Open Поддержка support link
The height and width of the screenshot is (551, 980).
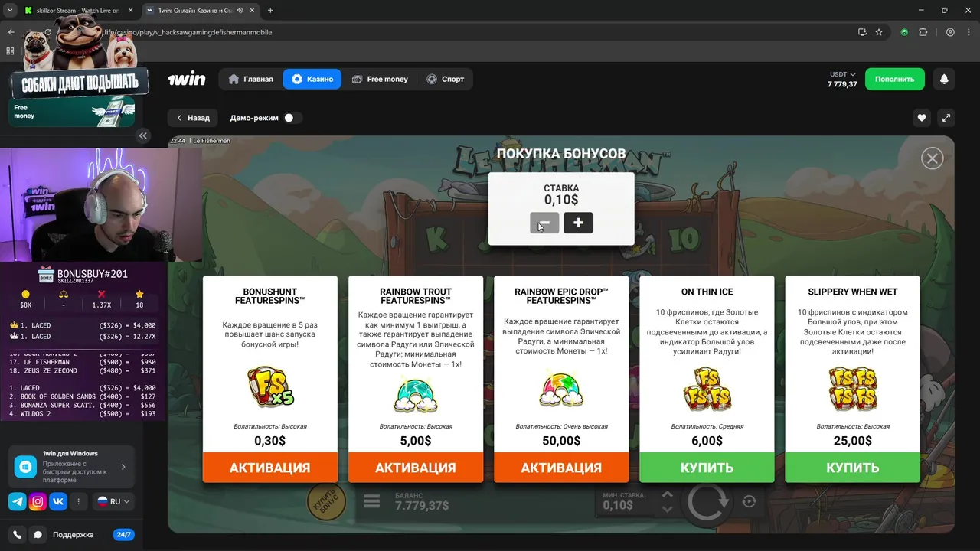pos(73,535)
